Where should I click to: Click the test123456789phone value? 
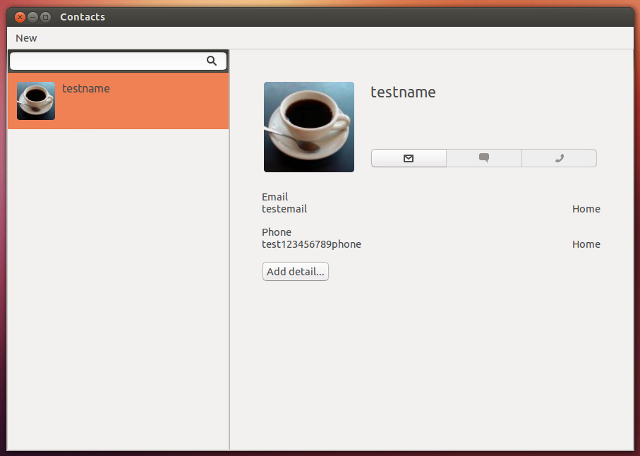click(311, 244)
